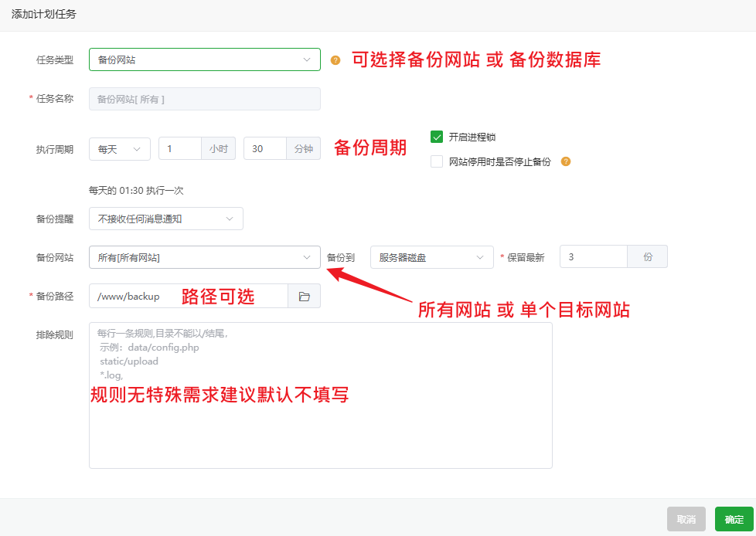The width and height of the screenshot is (756, 536).
Task: Open the 任务类型 dropdown showing 备份网站
Action: [x=204, y=59]
